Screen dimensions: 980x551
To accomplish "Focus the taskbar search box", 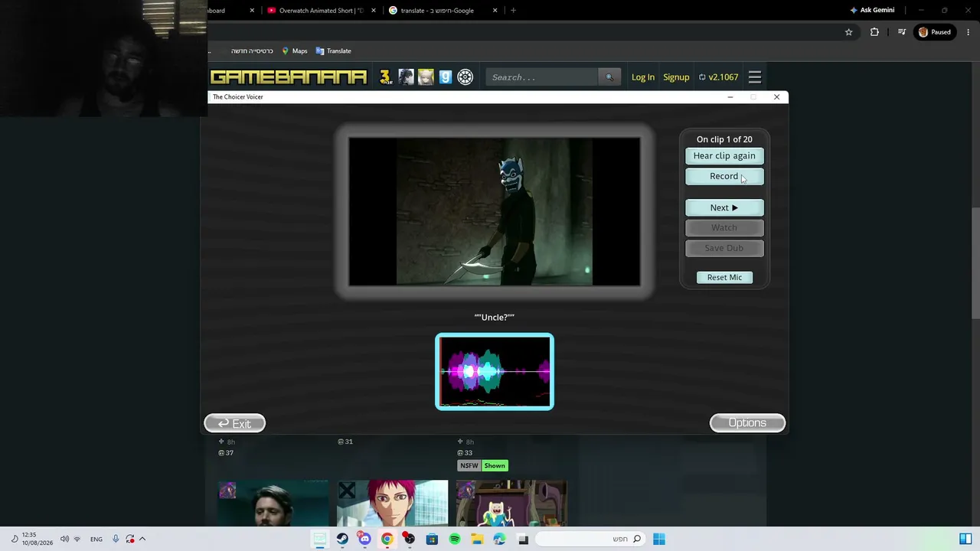I will [x=590, y=540].
